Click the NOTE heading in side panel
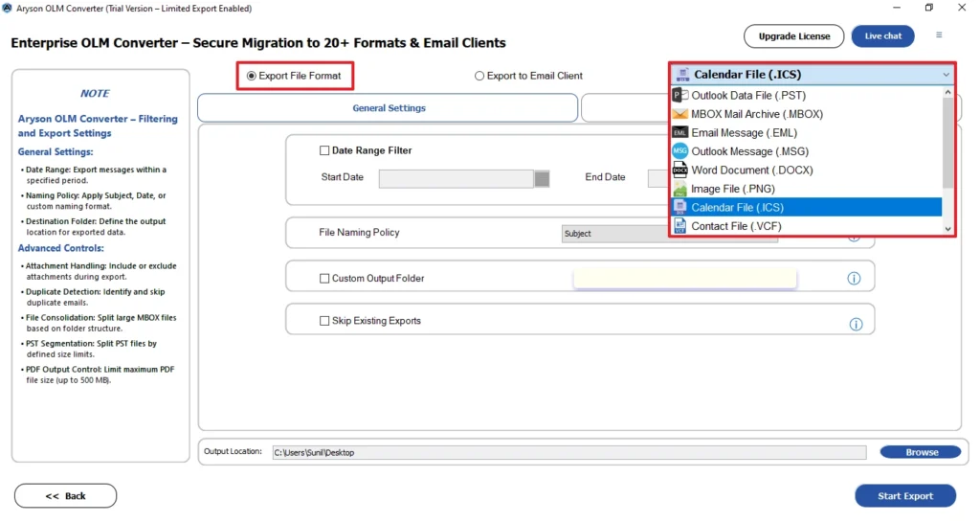This screenshot has height=523, width=980. pos(95,93)
